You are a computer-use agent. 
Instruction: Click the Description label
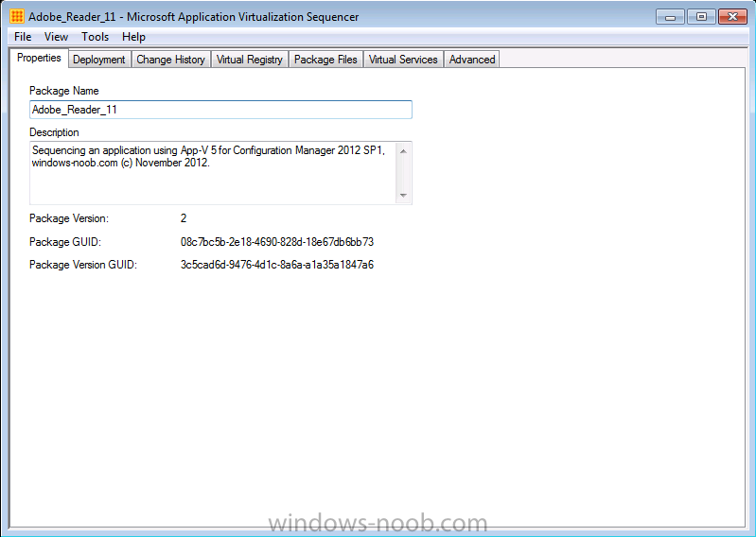[x=54, y=132]
